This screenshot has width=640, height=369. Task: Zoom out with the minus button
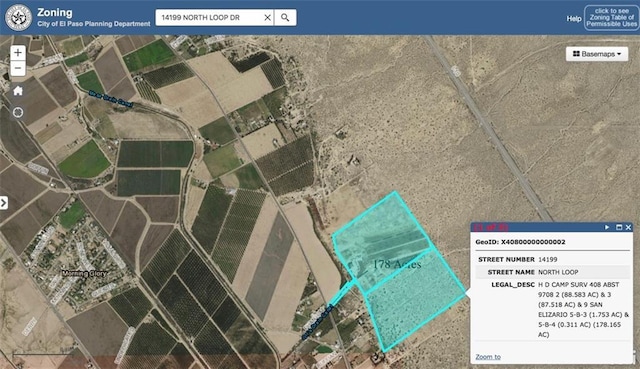(x=18, y=68)
